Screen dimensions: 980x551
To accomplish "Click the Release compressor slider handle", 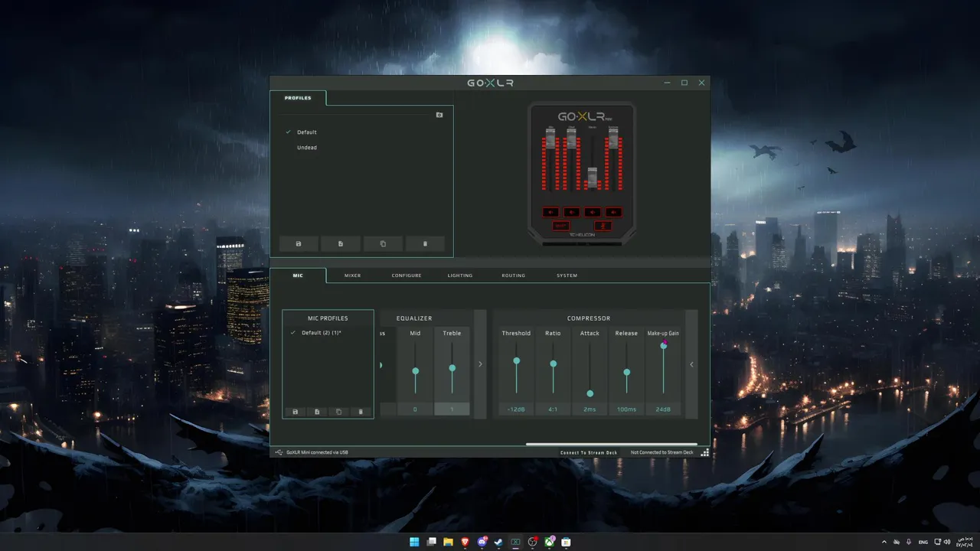I will pyautogui.click(x=627, y=372).
